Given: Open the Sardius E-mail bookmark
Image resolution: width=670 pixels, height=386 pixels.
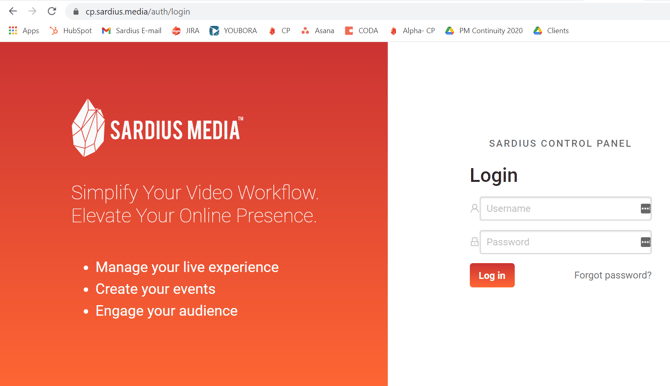Looking at the screenshot, I should [x=131, y=31].
